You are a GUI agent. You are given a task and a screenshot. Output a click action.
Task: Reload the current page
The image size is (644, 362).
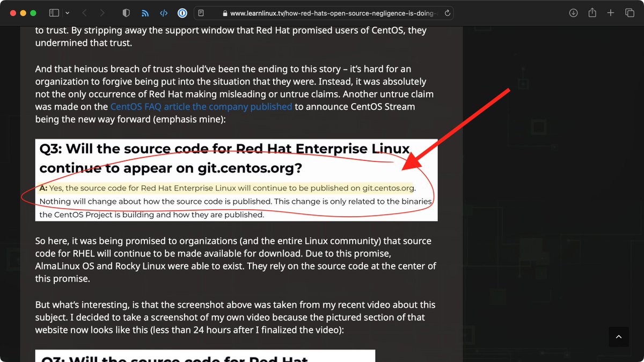(447, 13)
